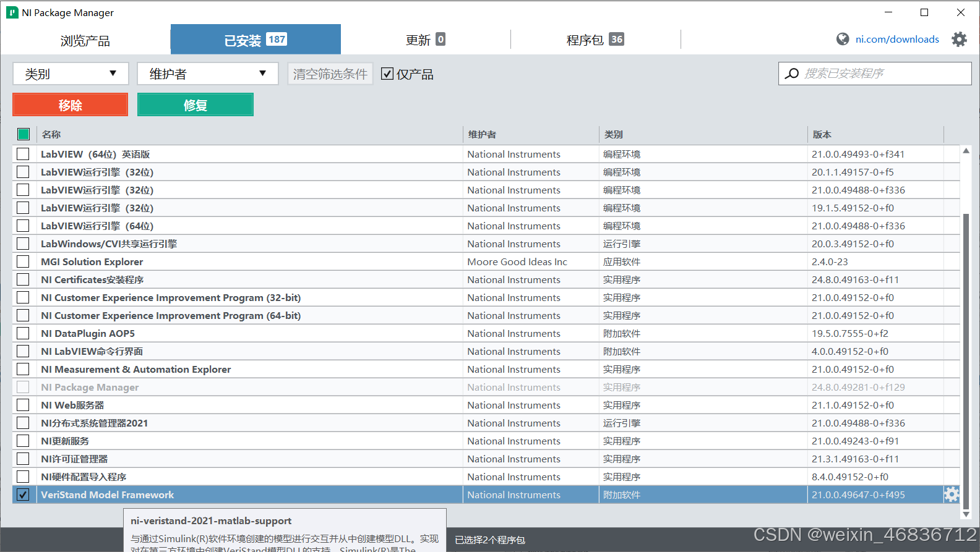This screenshot has height=552, width=980.
Task: Sort by the 版本 column header
Action: point(822,134)
